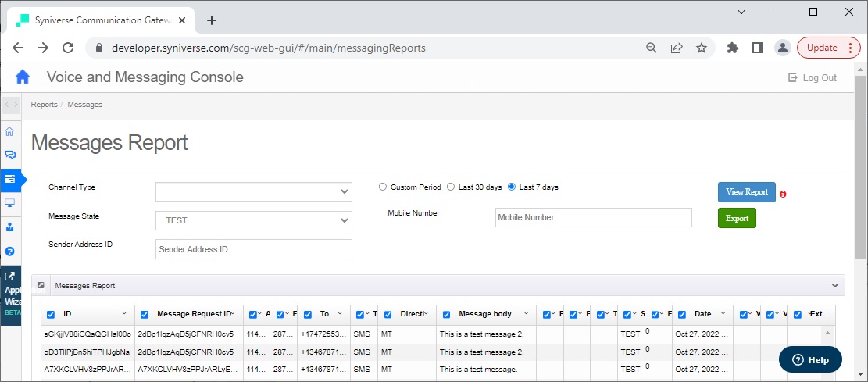The width and height of the screenshot is (868, 382).
Task: Open the sidebar chat messaging icon
Action: tap(10, 155)
